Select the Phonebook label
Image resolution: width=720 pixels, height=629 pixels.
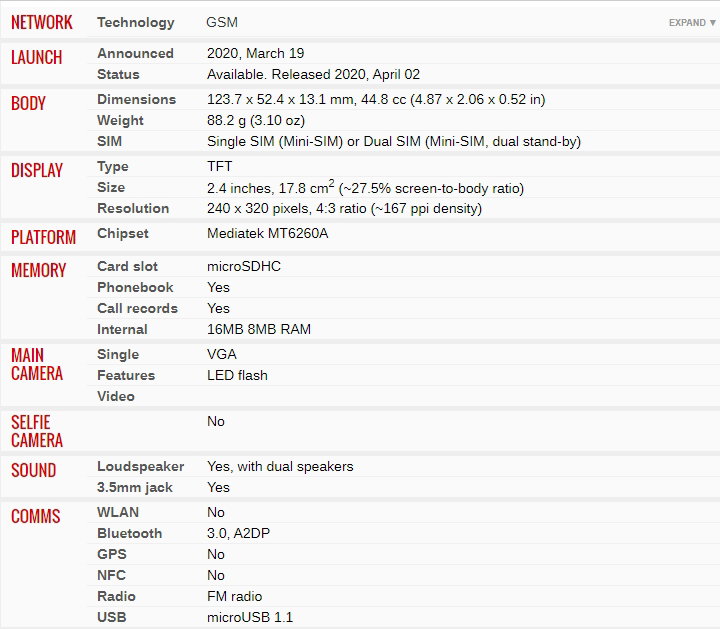point(135,287)
